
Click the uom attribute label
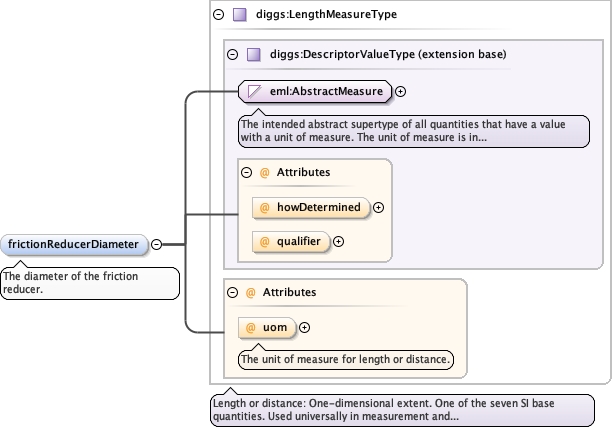click(274, 326)
